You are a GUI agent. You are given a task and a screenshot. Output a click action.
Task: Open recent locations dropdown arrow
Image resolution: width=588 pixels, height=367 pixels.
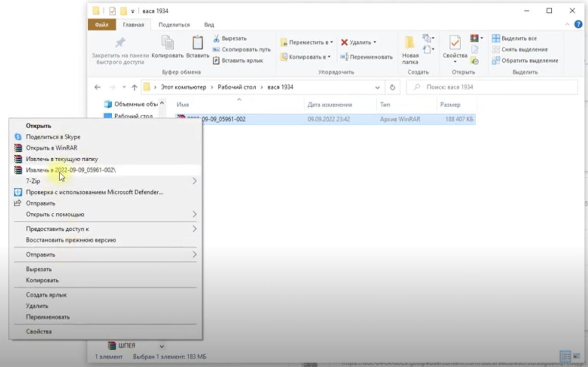[123, 88]
